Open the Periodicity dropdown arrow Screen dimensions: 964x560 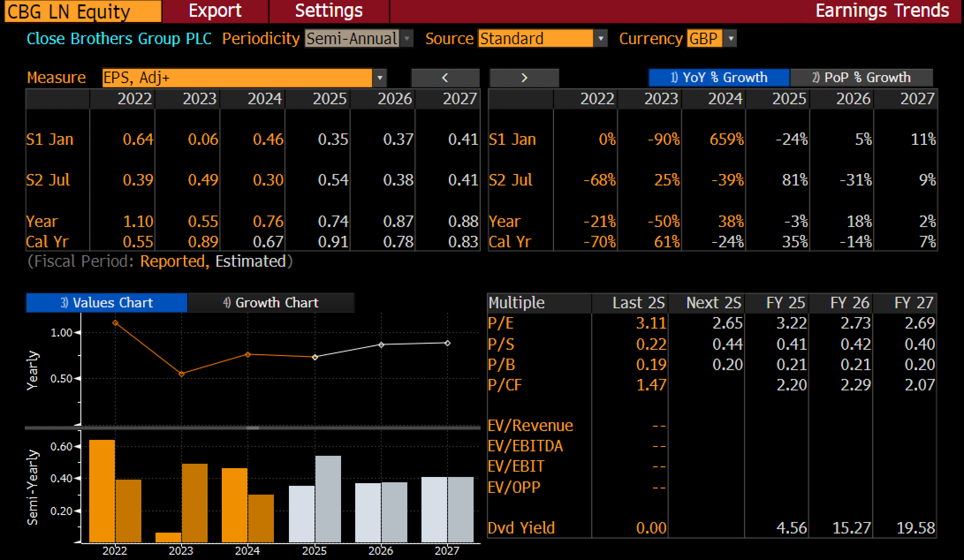click(407, 38)
